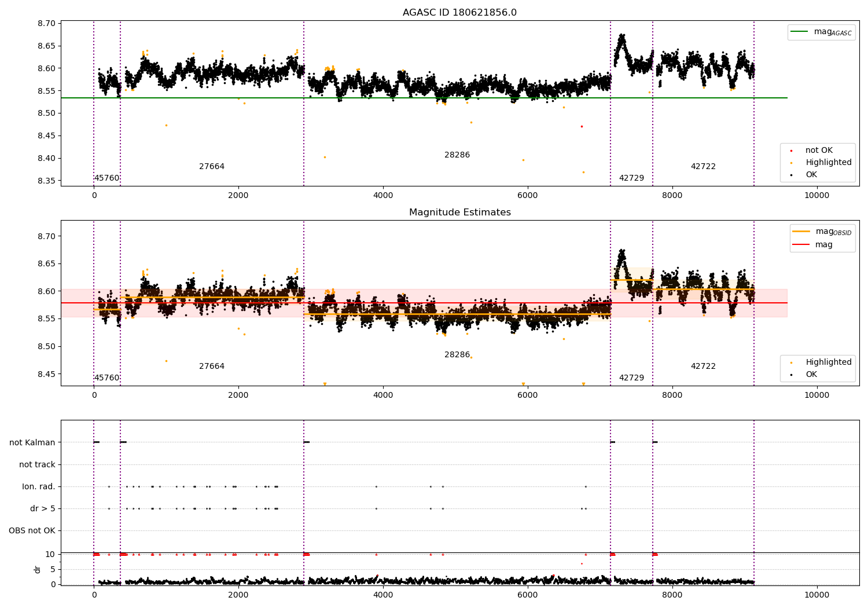Viewport: 868px width, 608px height.
Task: Click observation label 45760 in Magnitude Estimates plot
Action: [x=106, y=378]
